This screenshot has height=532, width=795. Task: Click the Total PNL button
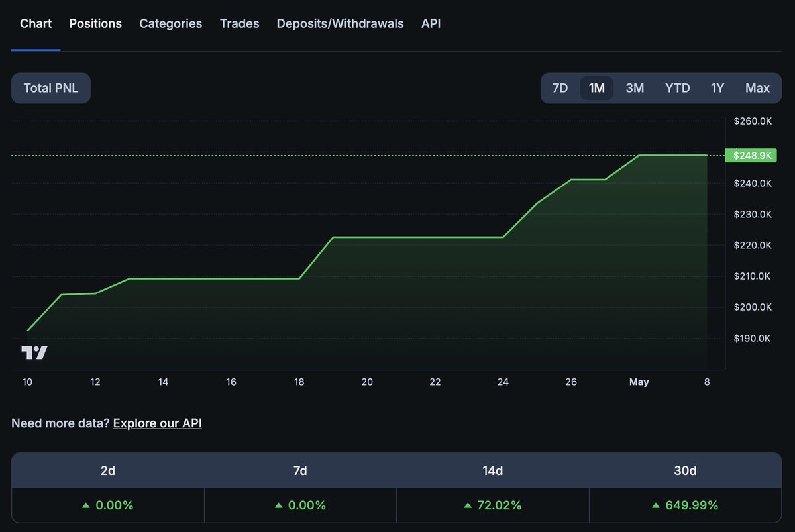[x=51, y=88]
